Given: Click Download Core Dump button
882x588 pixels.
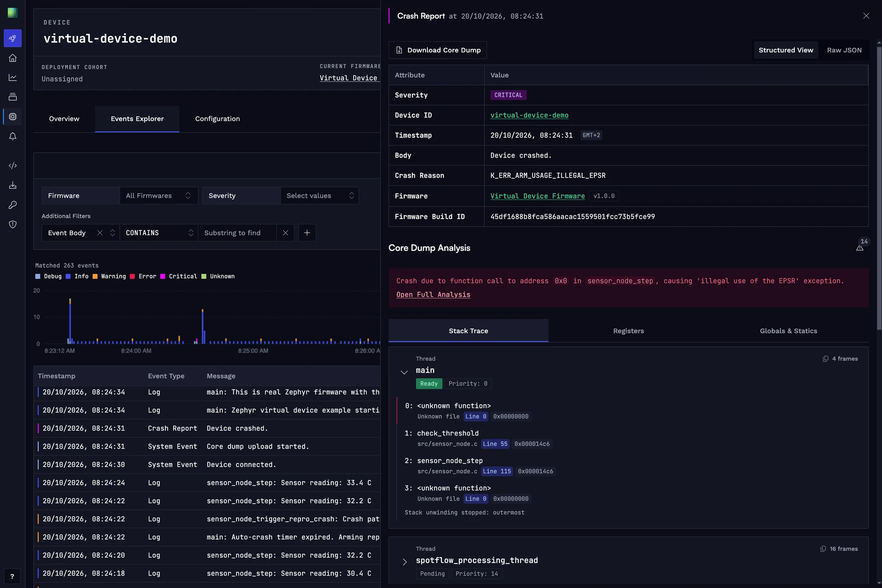Looking at the screenshot, I should (x=437, y=50).
